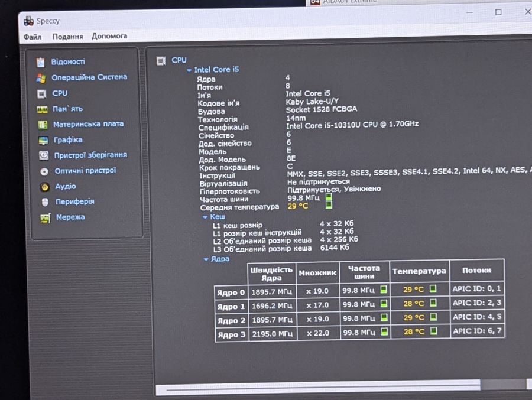Viewport: 532px width, 400px height.
Task: Maximize the Speccy window
Action: point(498,12)
